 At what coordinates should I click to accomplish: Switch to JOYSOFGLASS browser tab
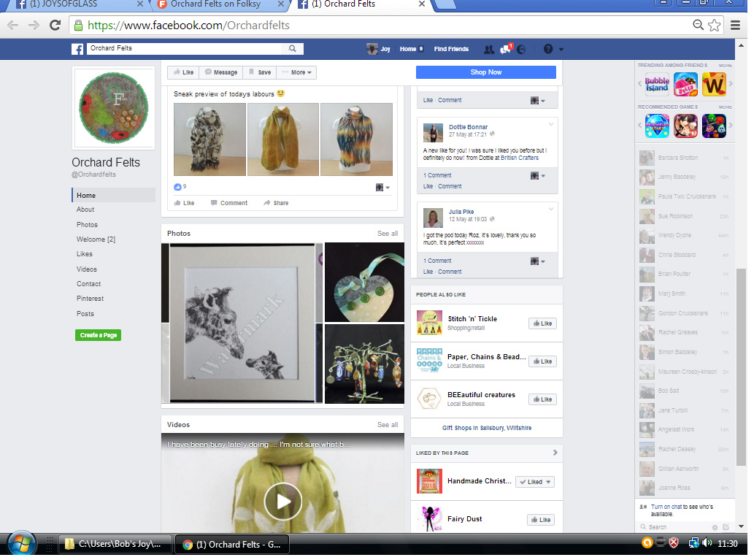[77, 4]
